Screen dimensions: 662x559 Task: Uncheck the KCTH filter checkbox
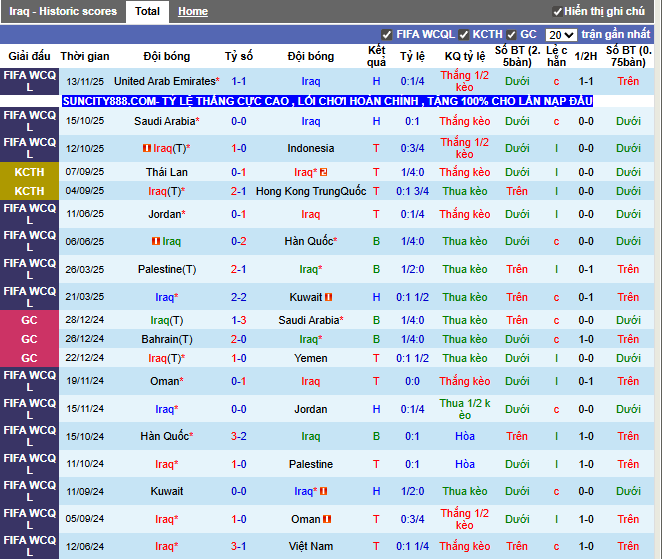click(x=463, y=35)
